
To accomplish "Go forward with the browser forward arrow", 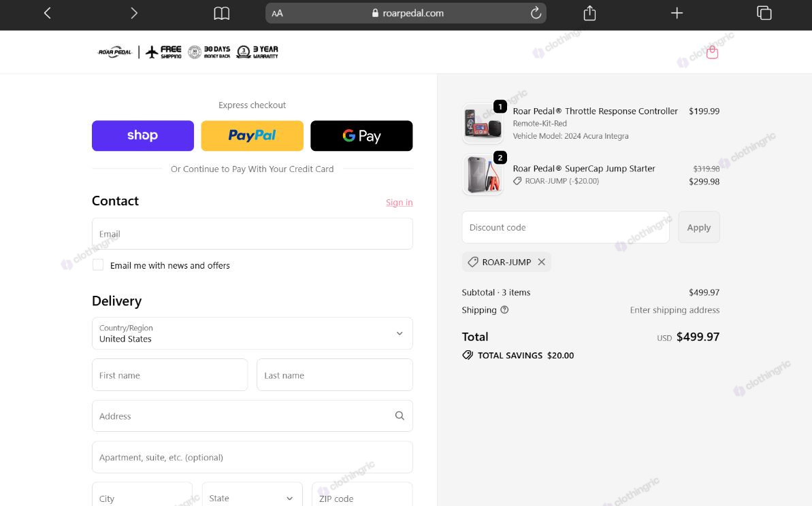I will tap(134, 13).
